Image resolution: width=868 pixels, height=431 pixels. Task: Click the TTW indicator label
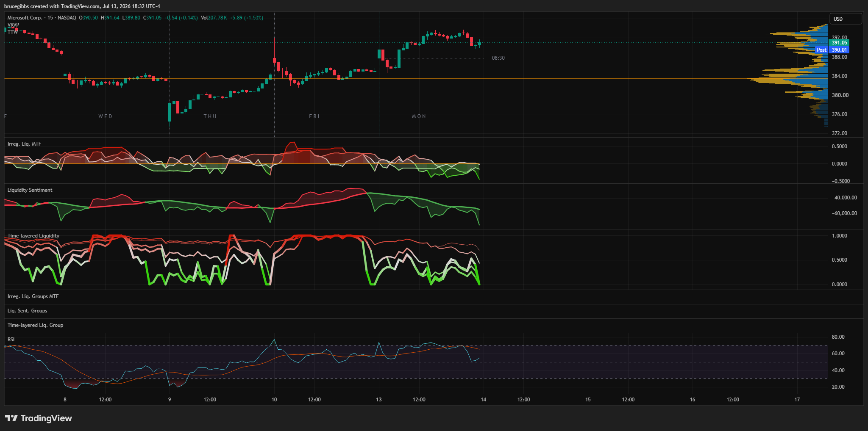point(13,32)
